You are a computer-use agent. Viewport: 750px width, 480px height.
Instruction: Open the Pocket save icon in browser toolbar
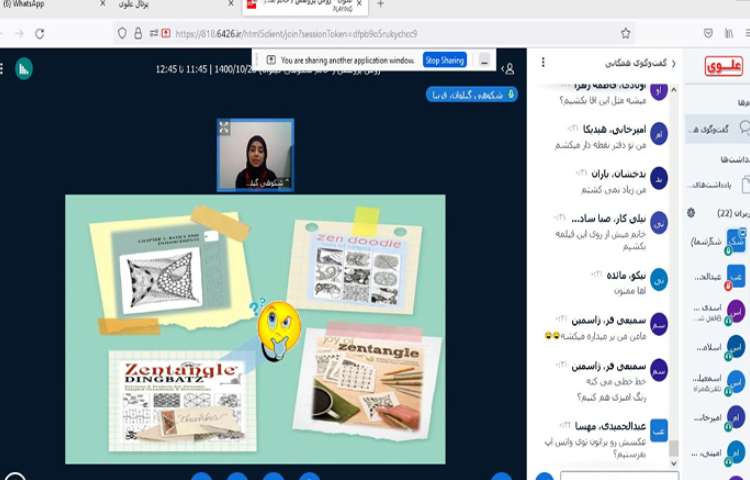point(708,33)
